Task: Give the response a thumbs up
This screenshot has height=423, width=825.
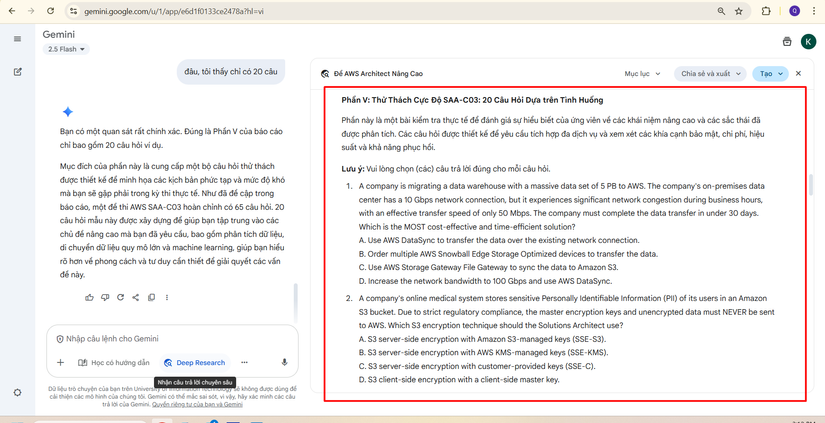Action: 89,297
